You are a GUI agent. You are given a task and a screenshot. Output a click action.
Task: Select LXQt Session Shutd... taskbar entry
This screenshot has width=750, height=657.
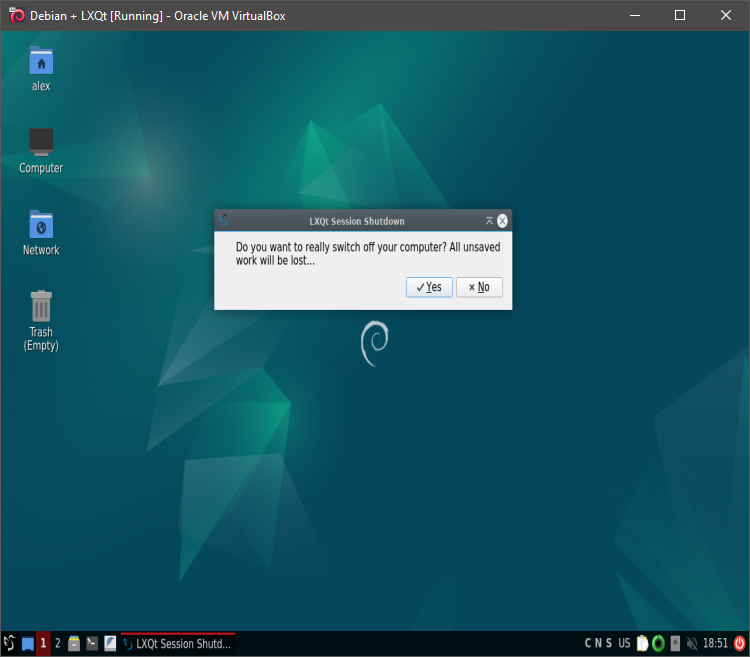tap(178, 644)
